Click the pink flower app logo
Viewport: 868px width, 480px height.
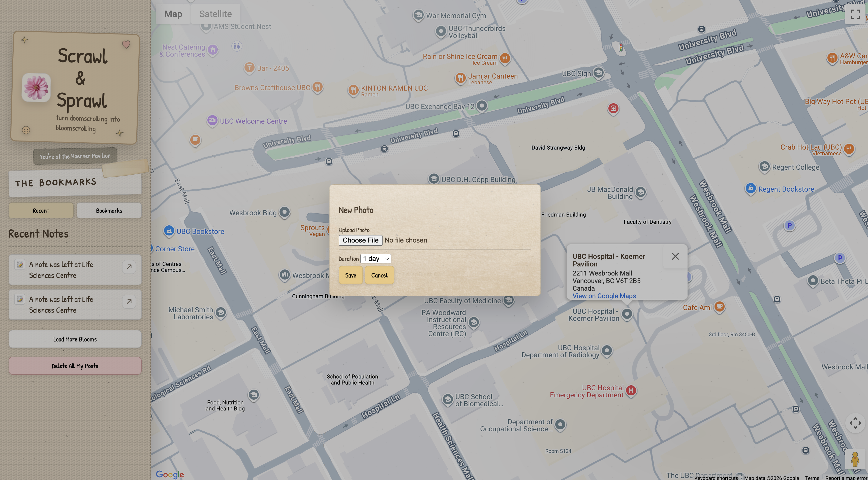[x=36, y=87]
